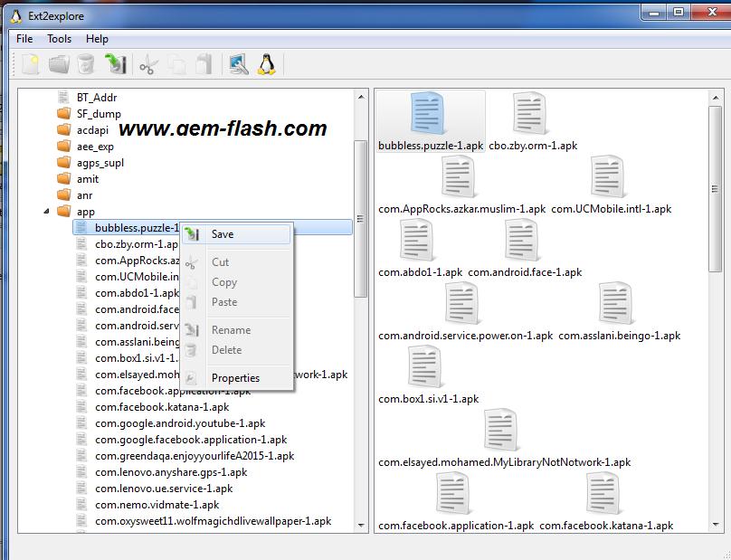The height and width of the screenshot is (560, 731).
Task: Click the right pane scroll down arrow
Action: click(x=716, y=525)
